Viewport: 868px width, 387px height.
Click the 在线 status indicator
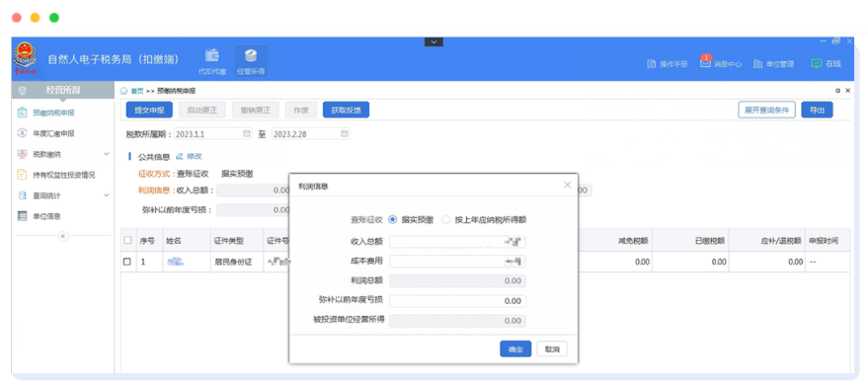[826, 63]
